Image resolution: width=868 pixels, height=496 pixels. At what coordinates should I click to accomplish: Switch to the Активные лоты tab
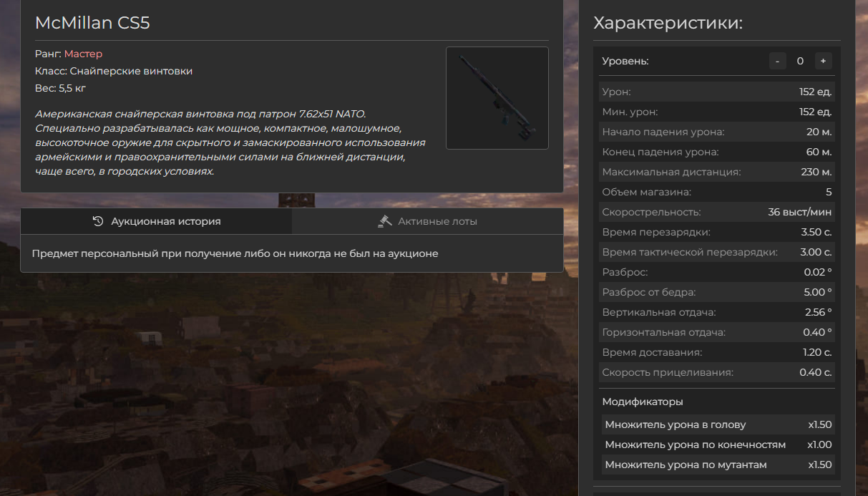427,221
